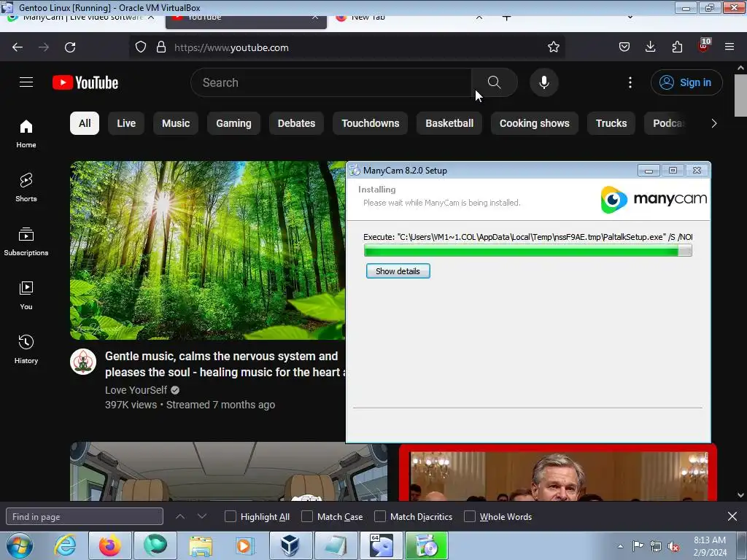The image size is (747, 560).
Task: Open Windows Start menu orb
Action: tap(19, 545)
